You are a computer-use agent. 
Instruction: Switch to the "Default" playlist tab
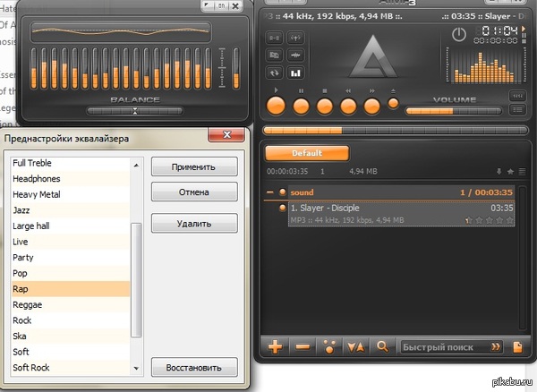point(306,153)
